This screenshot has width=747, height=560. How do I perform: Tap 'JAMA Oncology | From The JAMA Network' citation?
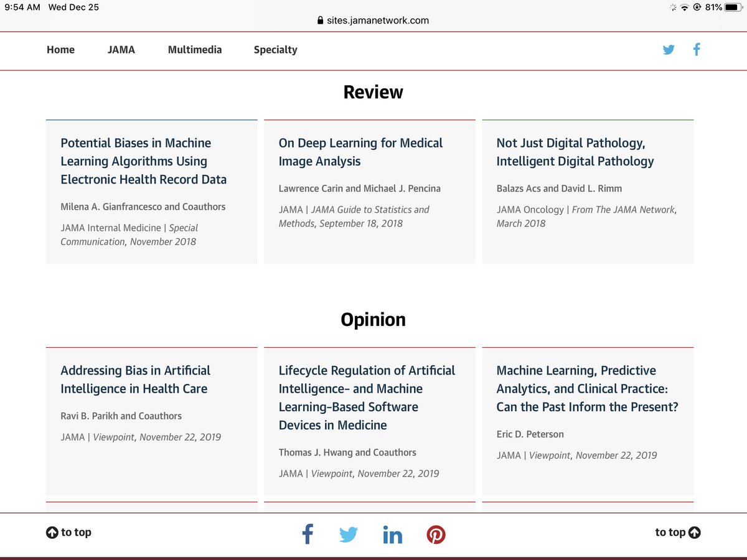click(586, 217)
